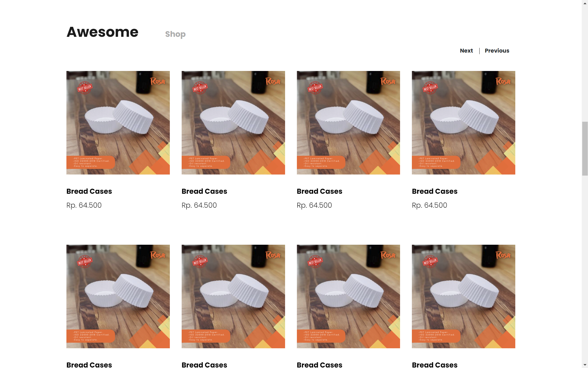Open second Bread Cases product image, top row
The height and width of the screenshot is (368, 588).
coord(233,123)
